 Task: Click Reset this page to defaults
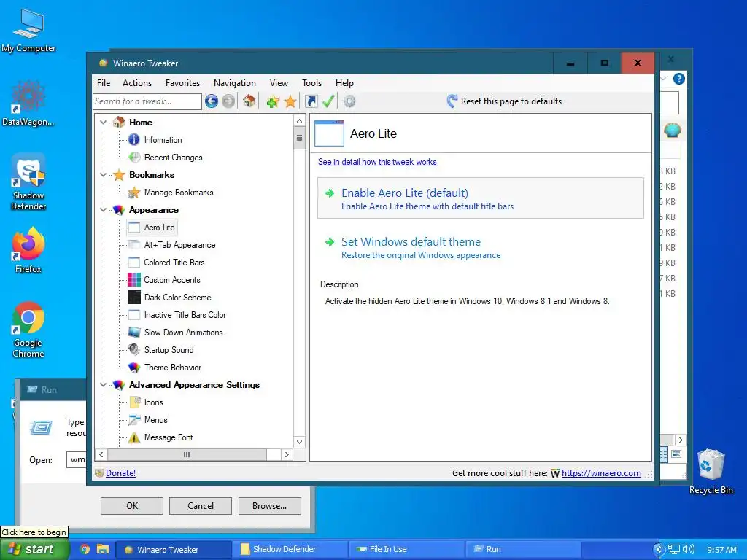click(x=505, y=101)
